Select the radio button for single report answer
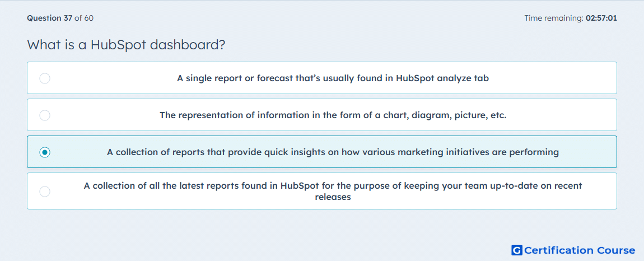This screenshot has height=261, width=644. pyautogui.click(x=45, y=78)
